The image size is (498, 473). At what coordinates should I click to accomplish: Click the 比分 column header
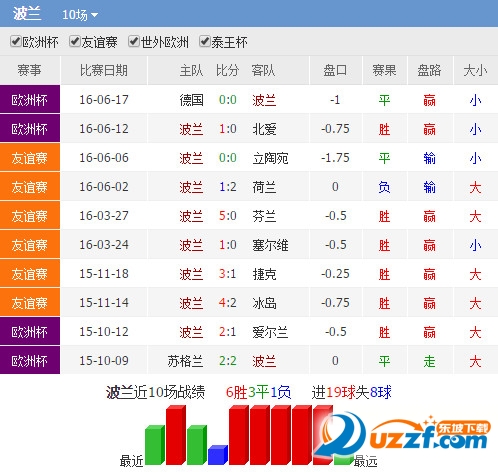click(227, 70)
